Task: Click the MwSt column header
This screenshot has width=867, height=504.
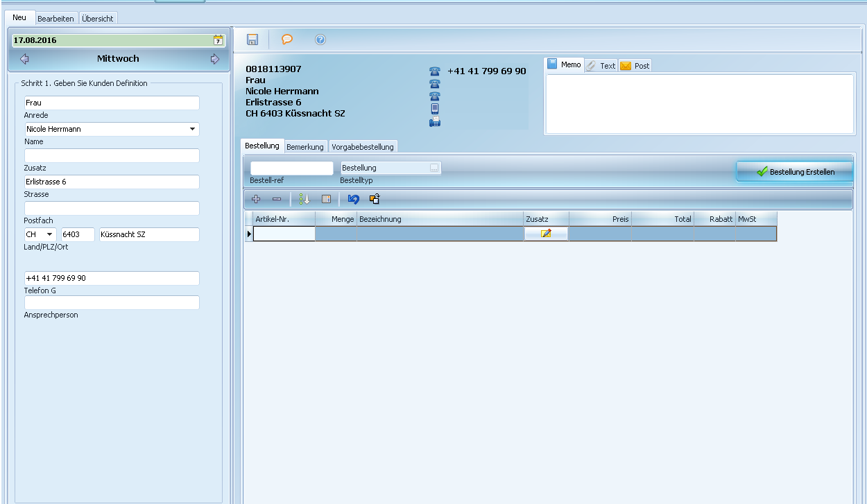Action: tap(756, 218)
